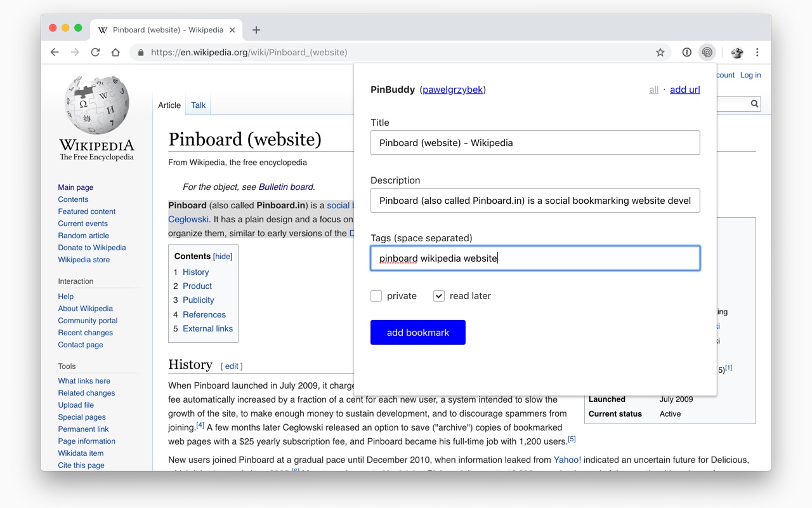
Task: Click the Tags input field
Action: tap(535, 258)
